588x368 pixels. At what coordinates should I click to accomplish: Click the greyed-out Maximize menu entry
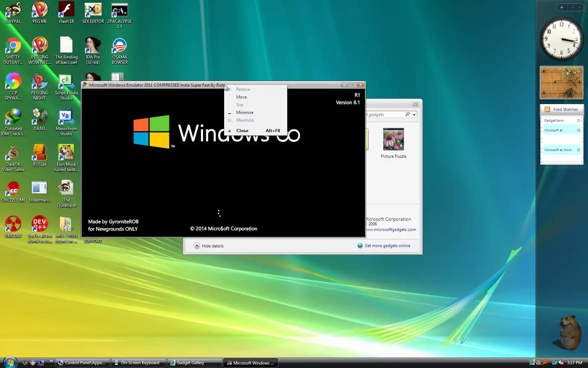click(255, 120)
